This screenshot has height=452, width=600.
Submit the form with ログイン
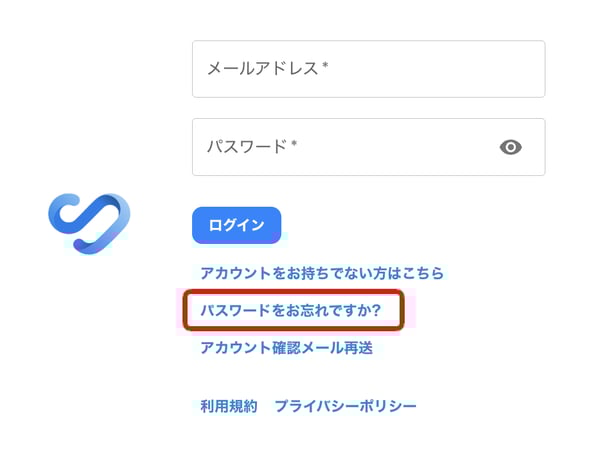pyautogui.click(x=236, y=225)
